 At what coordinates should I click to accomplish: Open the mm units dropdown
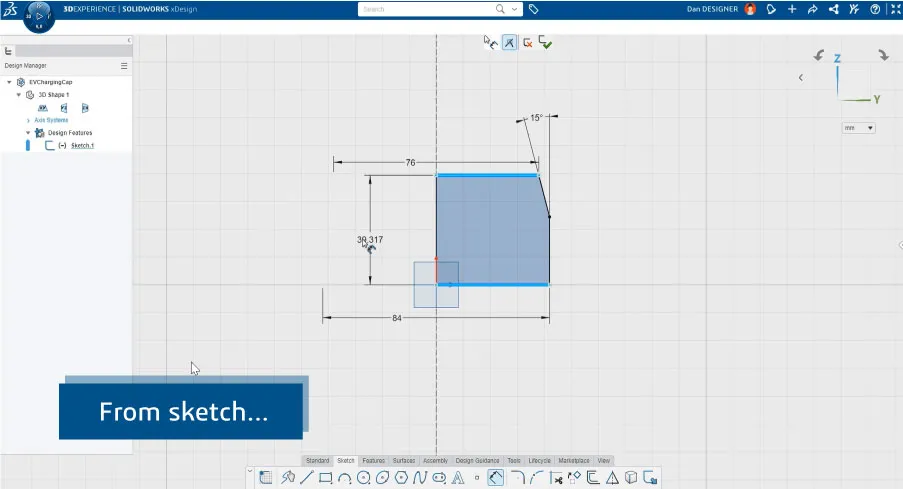(x=858, y=128)
